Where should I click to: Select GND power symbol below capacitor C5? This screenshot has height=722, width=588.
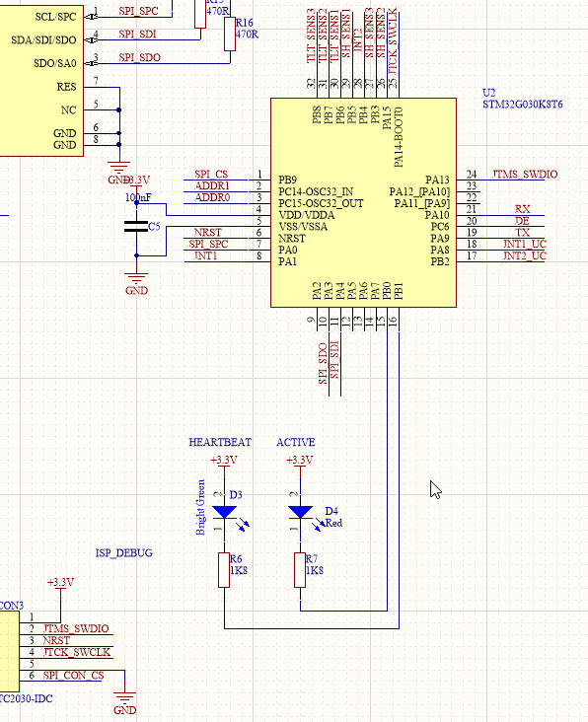pos(136,282)
